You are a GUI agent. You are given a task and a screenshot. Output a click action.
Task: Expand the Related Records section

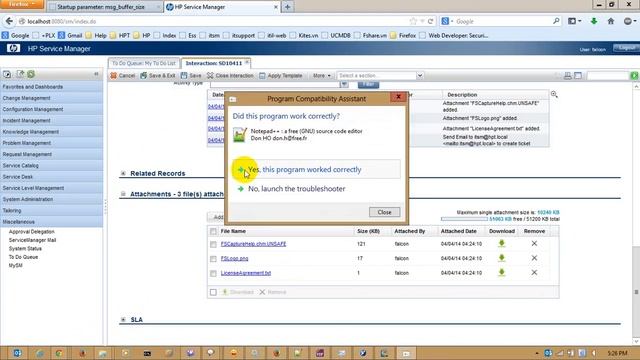tap(123, 173)
